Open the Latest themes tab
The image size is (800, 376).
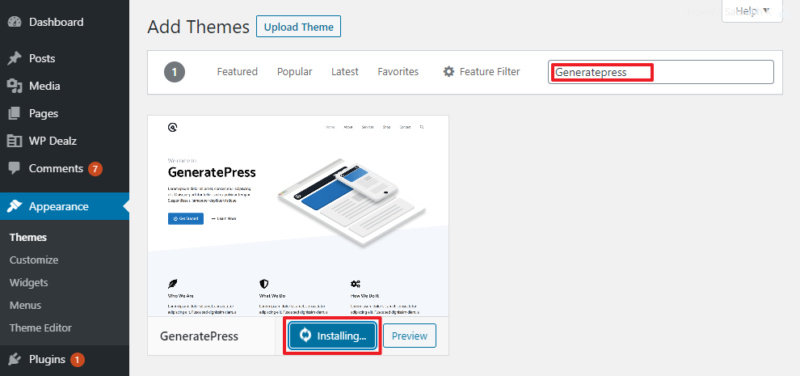tap(345, 72)
